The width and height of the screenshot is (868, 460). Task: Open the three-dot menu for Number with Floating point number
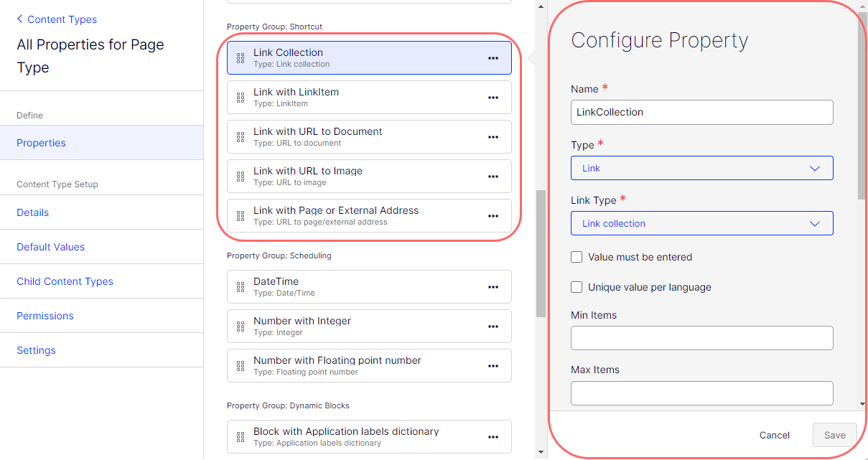[493, 366]
